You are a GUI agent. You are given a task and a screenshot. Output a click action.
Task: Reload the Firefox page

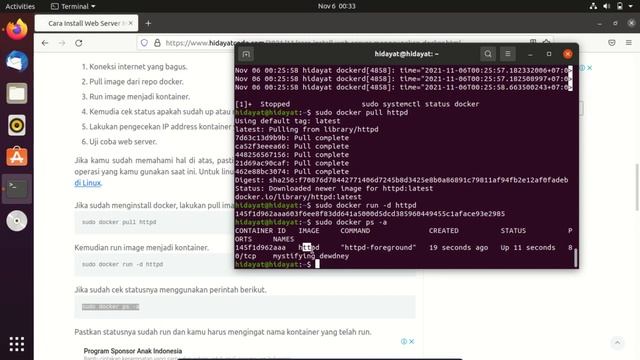tap(79, 43)
